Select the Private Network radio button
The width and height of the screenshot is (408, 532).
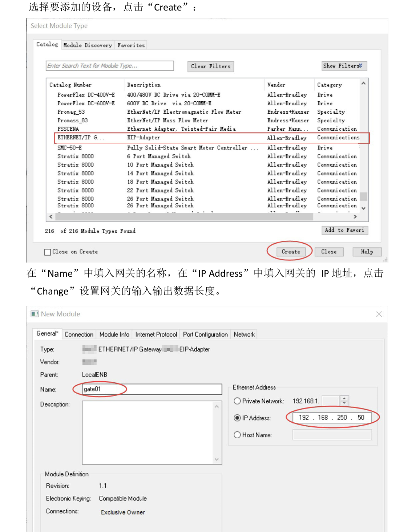[x=237, y=401]
